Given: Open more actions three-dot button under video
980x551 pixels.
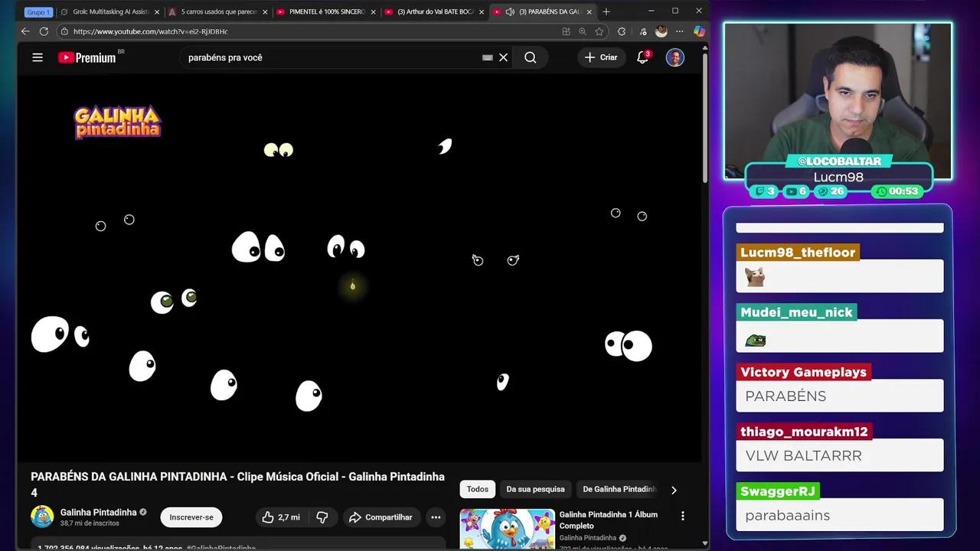Looking at the screenshot, I should coord(436,517).
